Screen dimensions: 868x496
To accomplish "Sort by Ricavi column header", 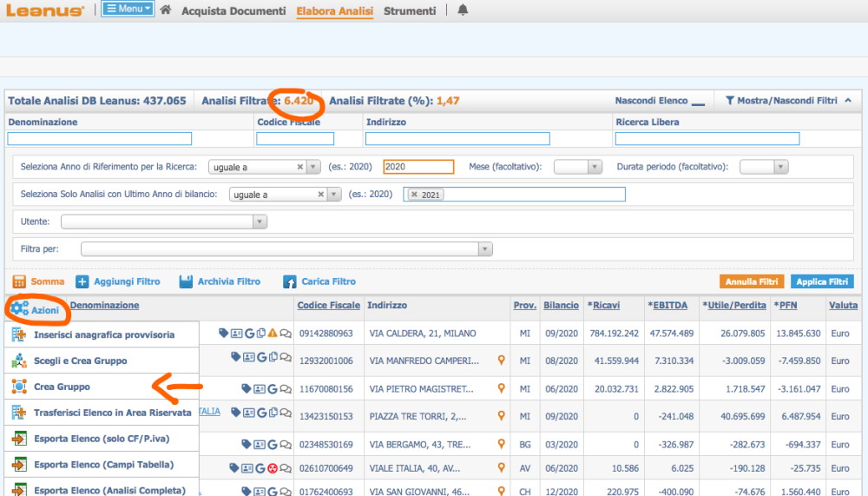I will [604, 306].
